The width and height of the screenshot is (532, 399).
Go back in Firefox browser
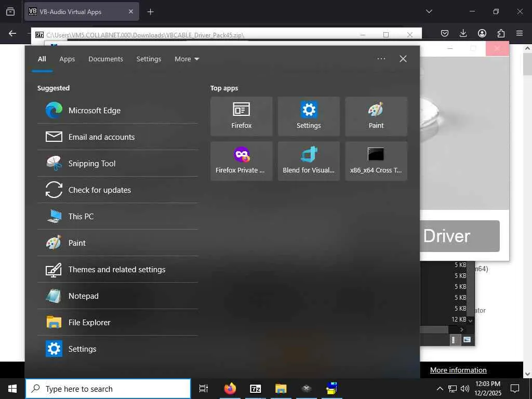12,33
